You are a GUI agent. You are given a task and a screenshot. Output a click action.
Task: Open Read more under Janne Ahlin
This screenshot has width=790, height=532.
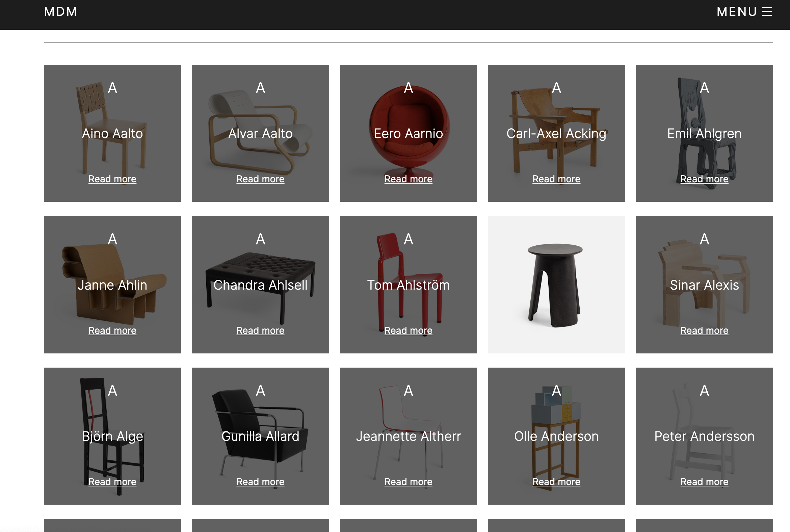(112, 330)
